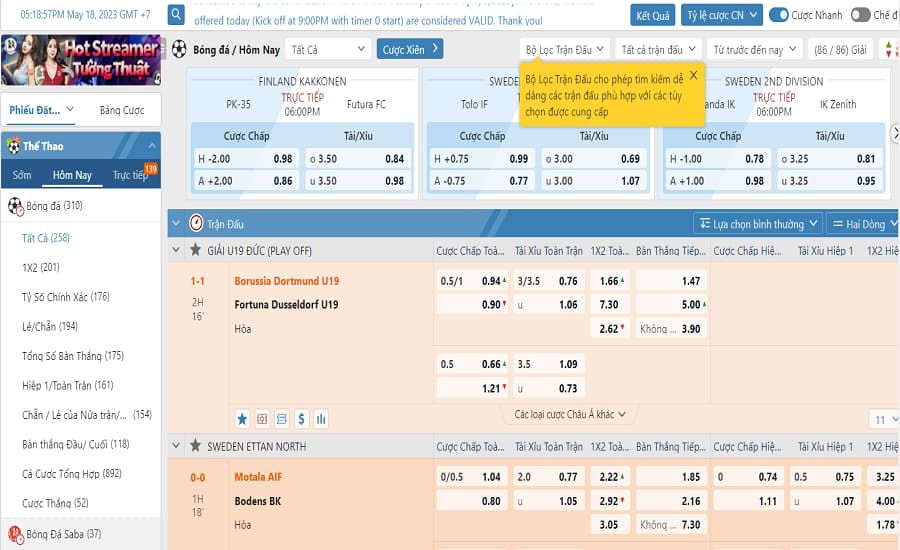Click the dollar sign icon under Dortmund match
Screen dimensions: 900x550
point(301,418)
